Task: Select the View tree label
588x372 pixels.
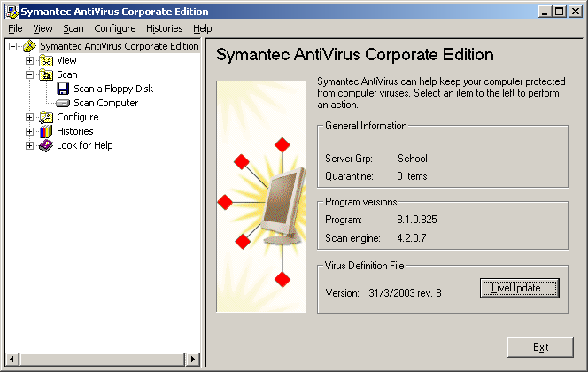Action: tap(66, 60)
